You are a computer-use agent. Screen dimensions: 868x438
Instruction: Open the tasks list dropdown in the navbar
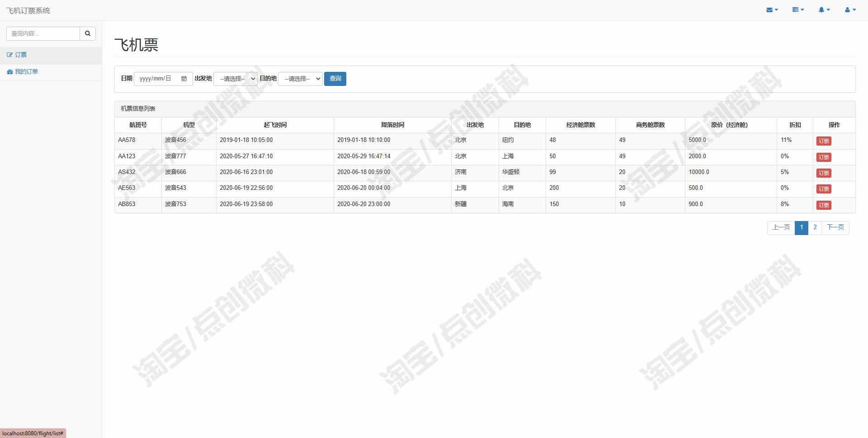[x=798, y=10]
